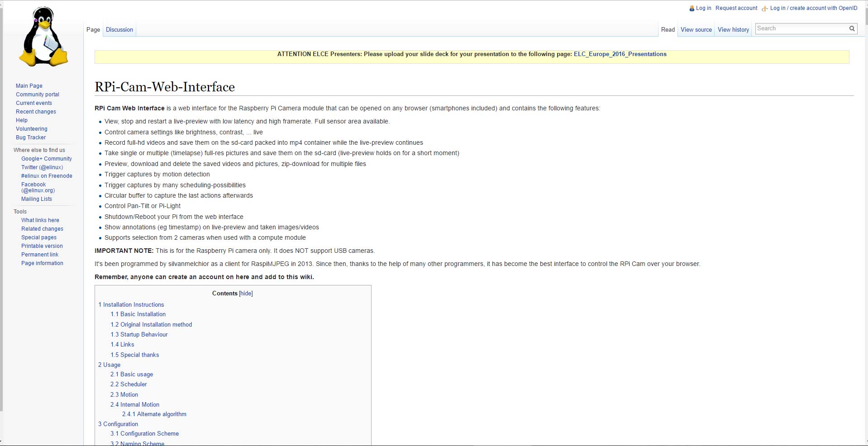Open the Bug Tracker link
868x446 pixels.
point(31,138)
